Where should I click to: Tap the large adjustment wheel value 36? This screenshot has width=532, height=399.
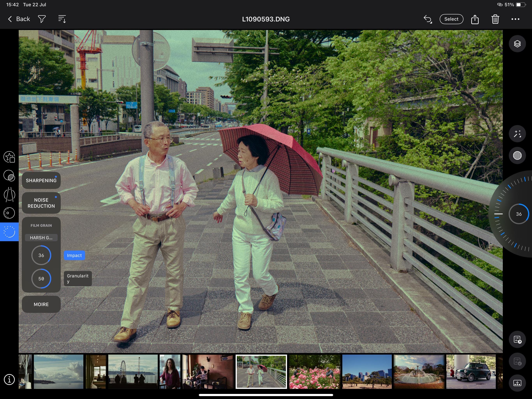[519, 214]
